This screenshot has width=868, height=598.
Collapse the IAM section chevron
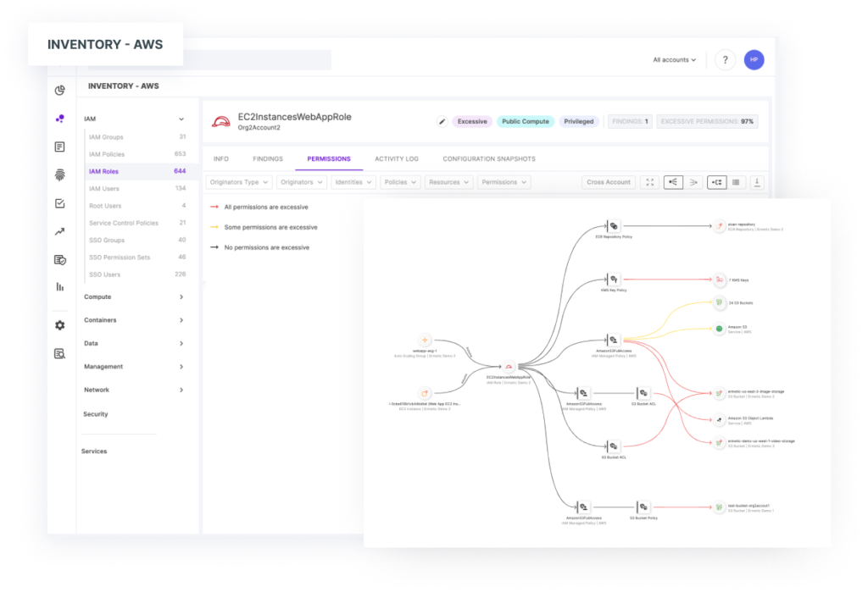(181, 119)
